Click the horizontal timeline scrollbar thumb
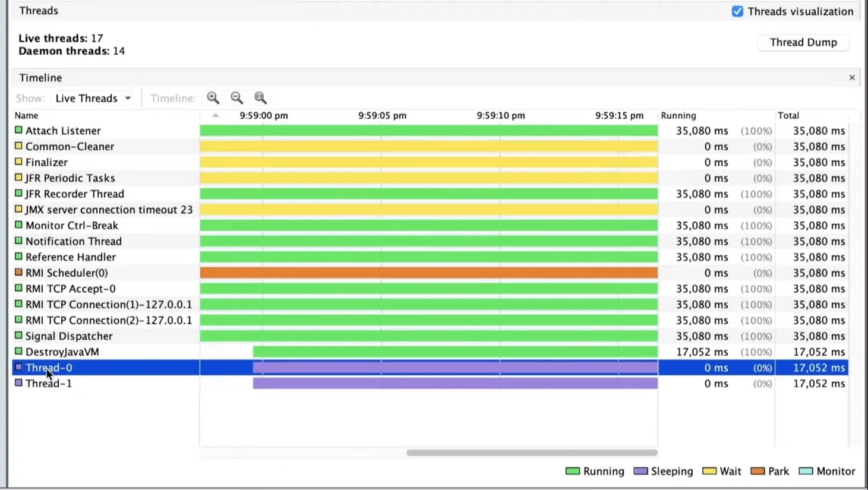This screenshot has height=490, width=868. pos(532,453)
